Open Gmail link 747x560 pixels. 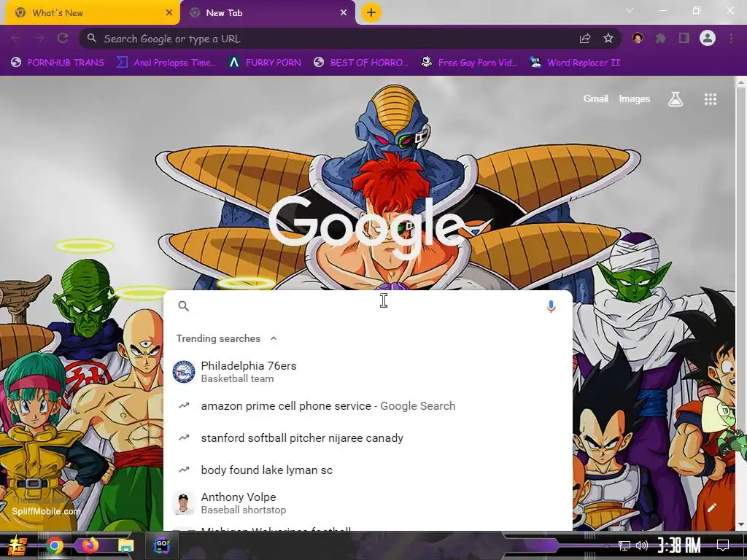(596, 98)
